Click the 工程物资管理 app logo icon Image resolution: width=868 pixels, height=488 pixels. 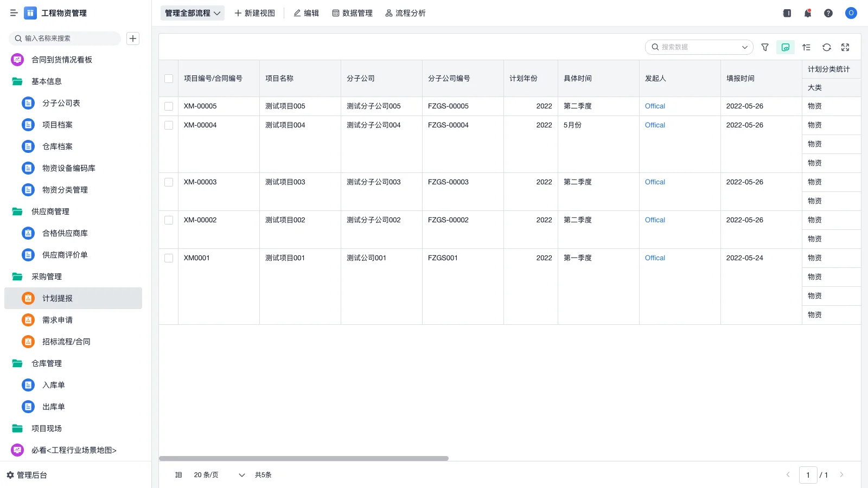point(30,13)
